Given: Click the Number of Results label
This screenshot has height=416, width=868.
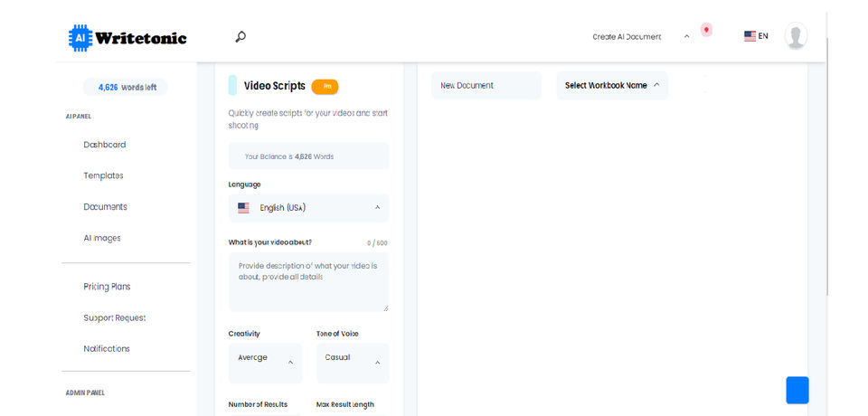Looking at the screenshot, I should [258, 404].
